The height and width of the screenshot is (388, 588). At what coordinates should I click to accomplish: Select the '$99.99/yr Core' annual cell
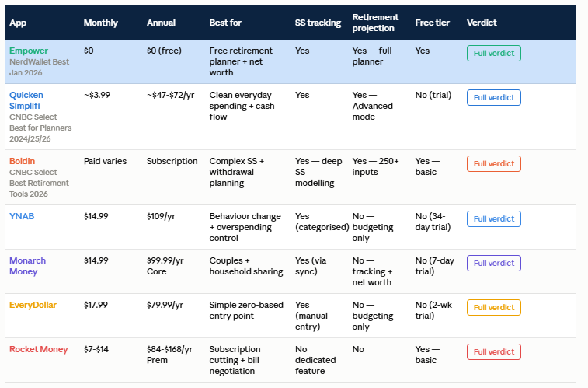165,266
